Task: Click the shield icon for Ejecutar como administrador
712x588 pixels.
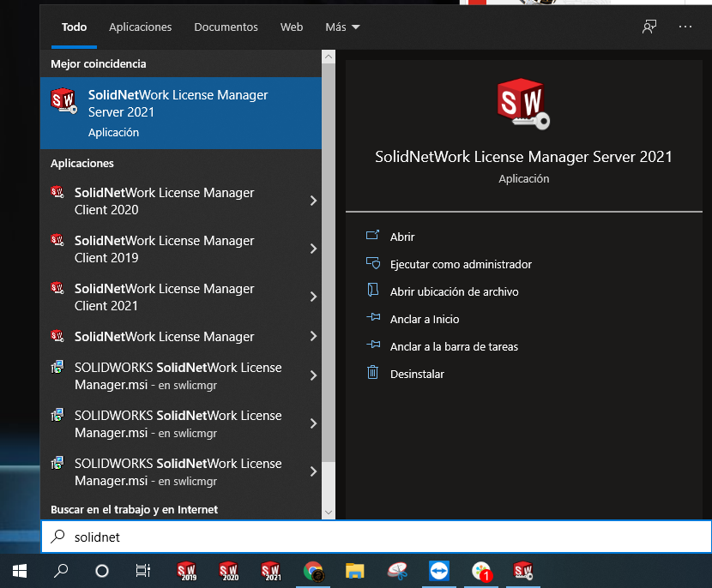Action: pos(373,263)
